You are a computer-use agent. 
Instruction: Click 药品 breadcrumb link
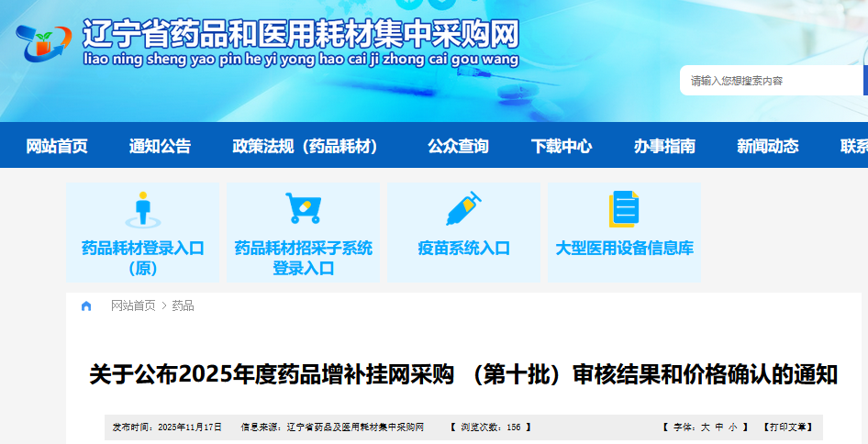[x=184, y=306]
